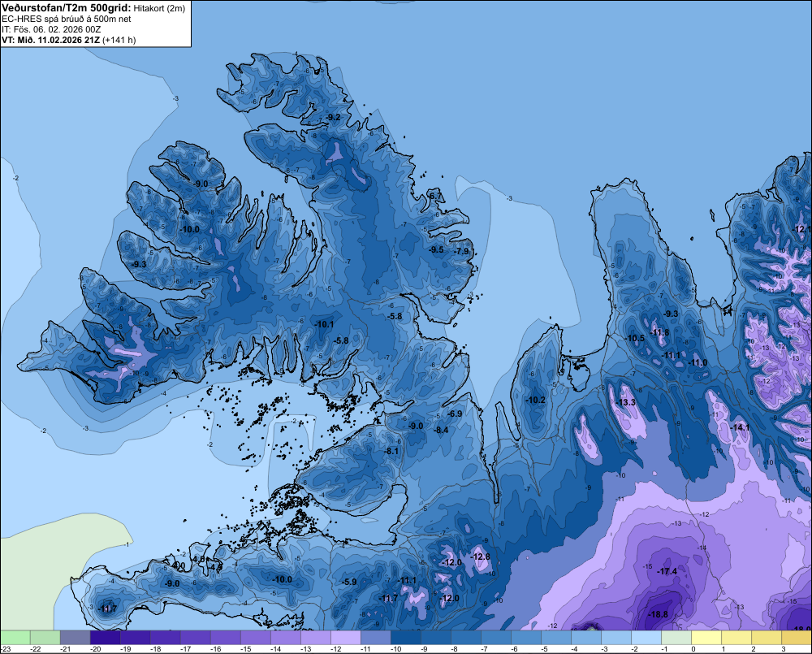This screenshot has height=654, width=812.
Task: Click the 'Veðurstofan/T2m 500grid' title text
Action: pos(67,8)
